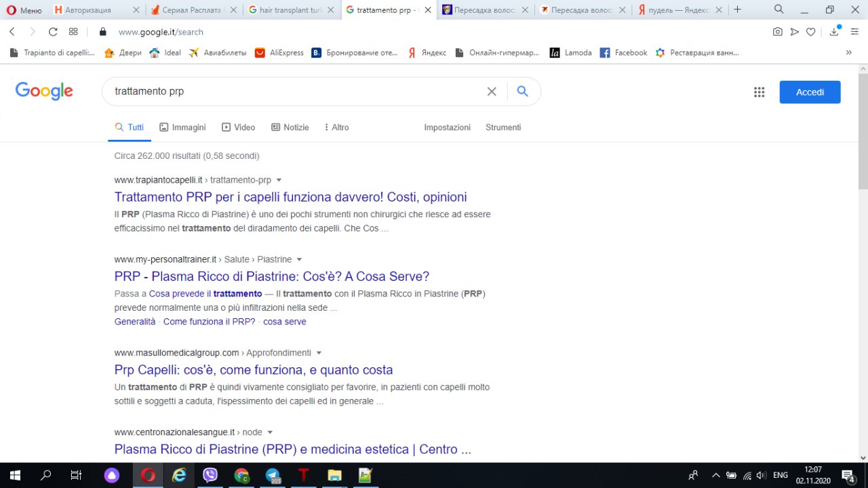The image size is (868, 488).
Task: Open the Реставрация ванн... bookmark
Action: [x=697, y=52]
